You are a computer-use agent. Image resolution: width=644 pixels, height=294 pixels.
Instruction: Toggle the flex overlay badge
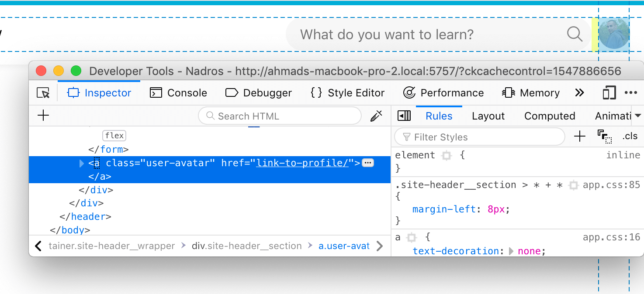point(114,136)
